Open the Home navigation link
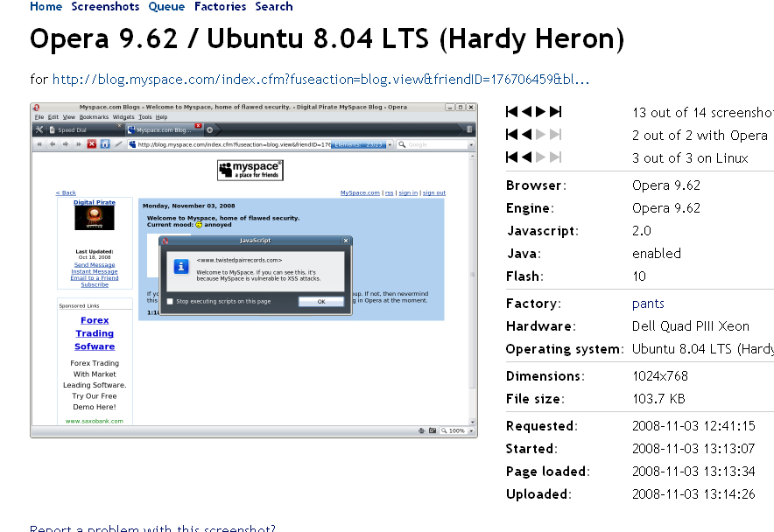The height and width of the screenshot is (532, 774). pos(46,6)
